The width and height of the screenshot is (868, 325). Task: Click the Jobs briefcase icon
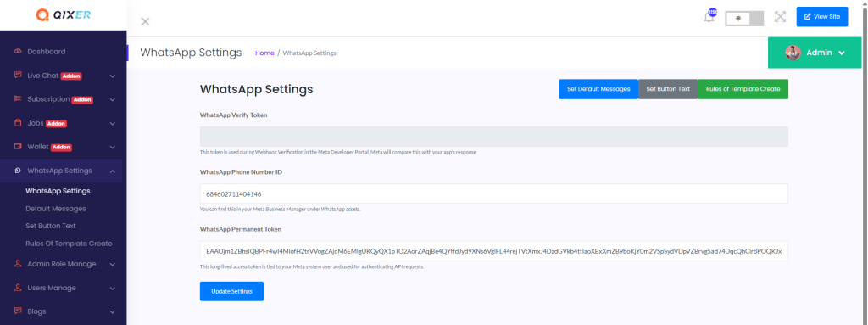19,123
